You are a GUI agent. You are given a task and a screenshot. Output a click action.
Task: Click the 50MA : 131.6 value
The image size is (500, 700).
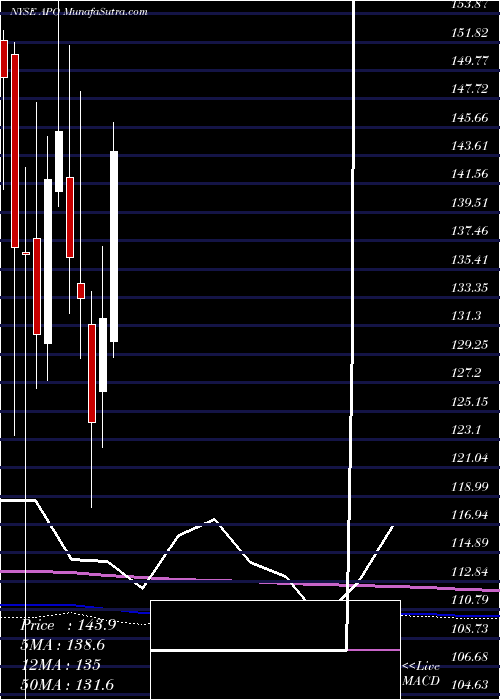tap(67, 684)
